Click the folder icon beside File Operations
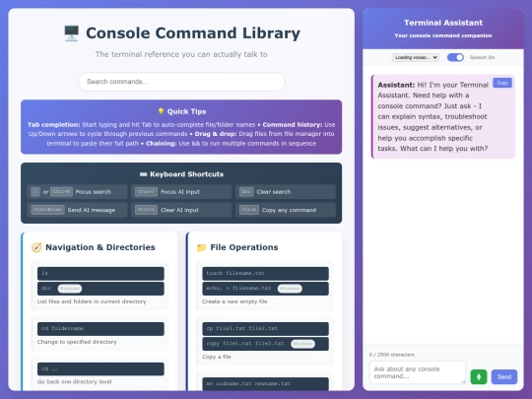The image size is (532, 399). [201, 247]
